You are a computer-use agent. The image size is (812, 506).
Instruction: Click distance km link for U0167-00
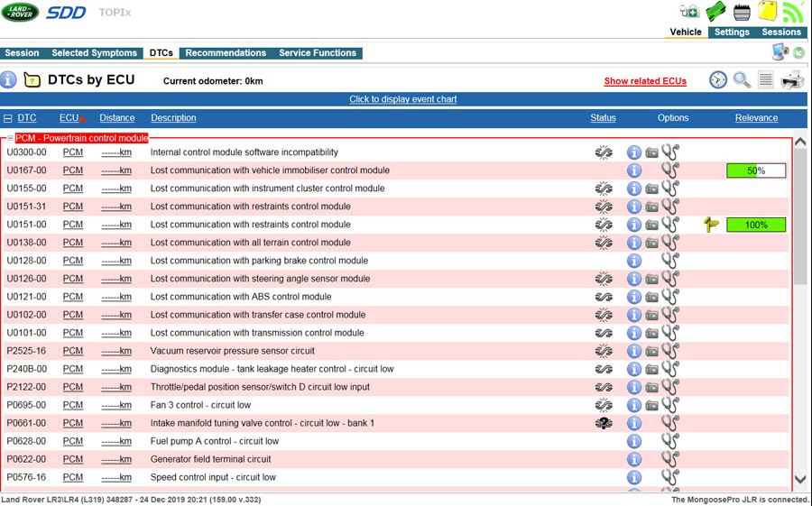click(116, 170)
